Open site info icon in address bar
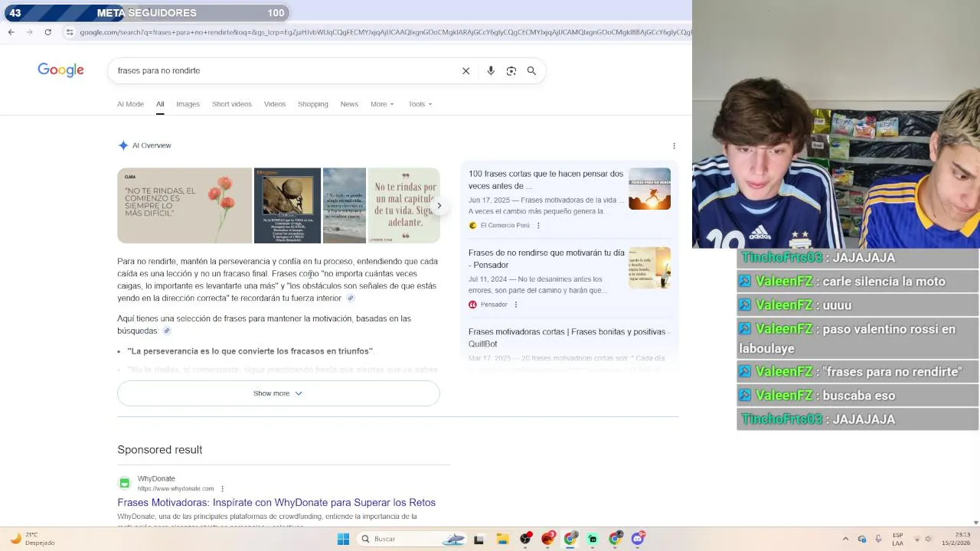Screen dimensions: 980x551 [70, 32]
